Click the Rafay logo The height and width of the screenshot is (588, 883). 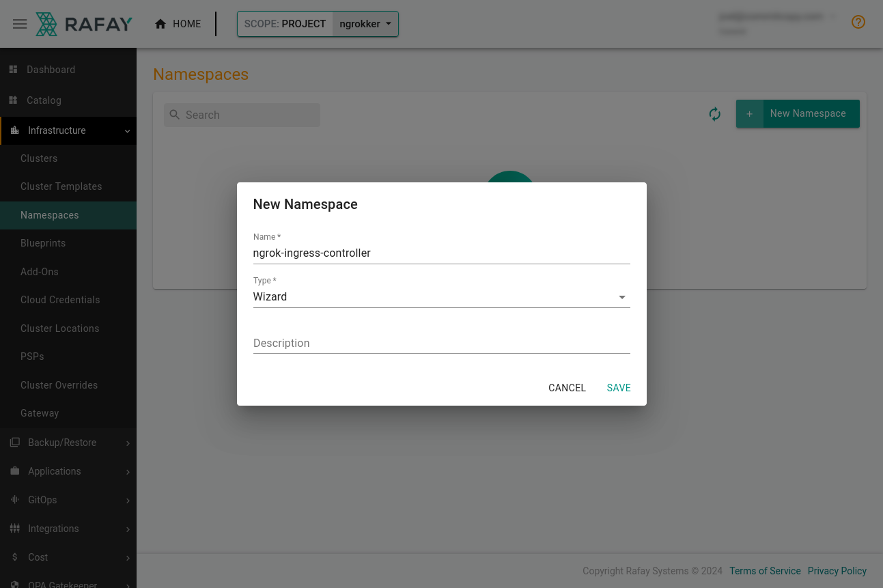point(83,23)
